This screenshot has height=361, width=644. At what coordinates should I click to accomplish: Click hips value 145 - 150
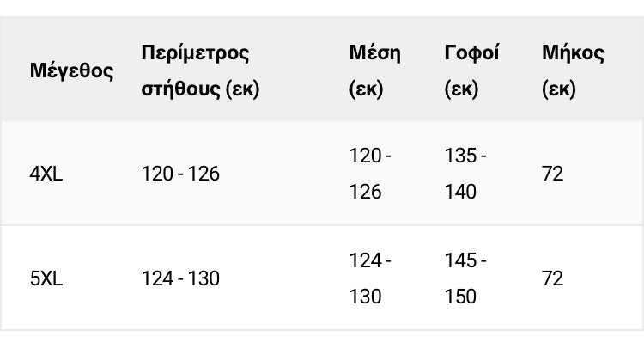pos(465,278)
